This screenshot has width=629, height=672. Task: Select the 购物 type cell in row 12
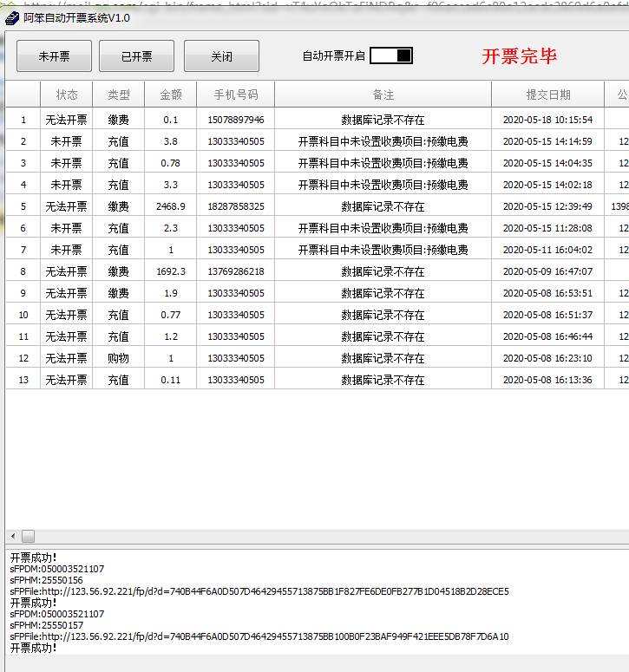(x=118, y=358)
